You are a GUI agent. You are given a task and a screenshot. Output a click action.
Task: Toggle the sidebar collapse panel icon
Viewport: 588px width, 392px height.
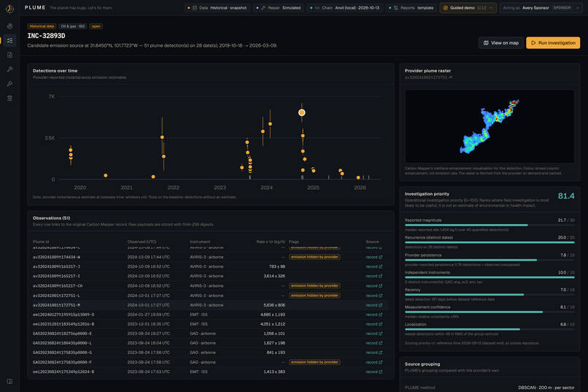[9, 381]
